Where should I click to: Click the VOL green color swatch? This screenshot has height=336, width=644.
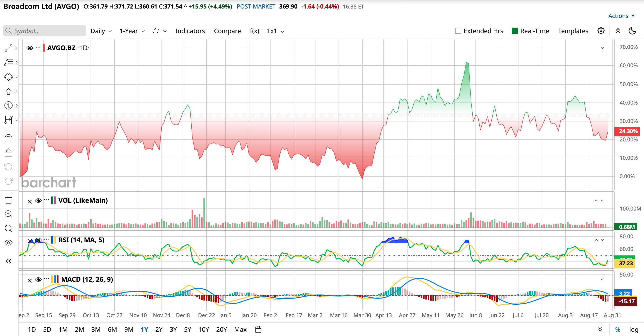tap(52, 200)
